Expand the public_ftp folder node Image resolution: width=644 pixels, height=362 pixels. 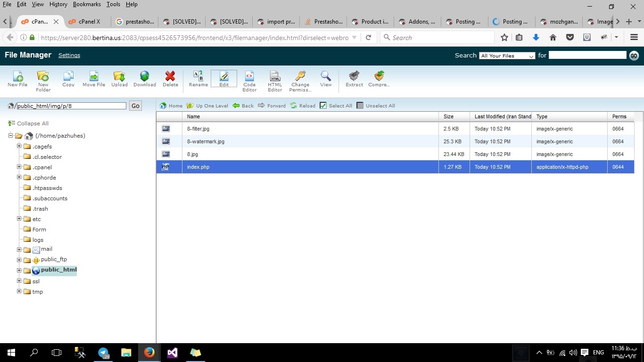click(19, 260)
